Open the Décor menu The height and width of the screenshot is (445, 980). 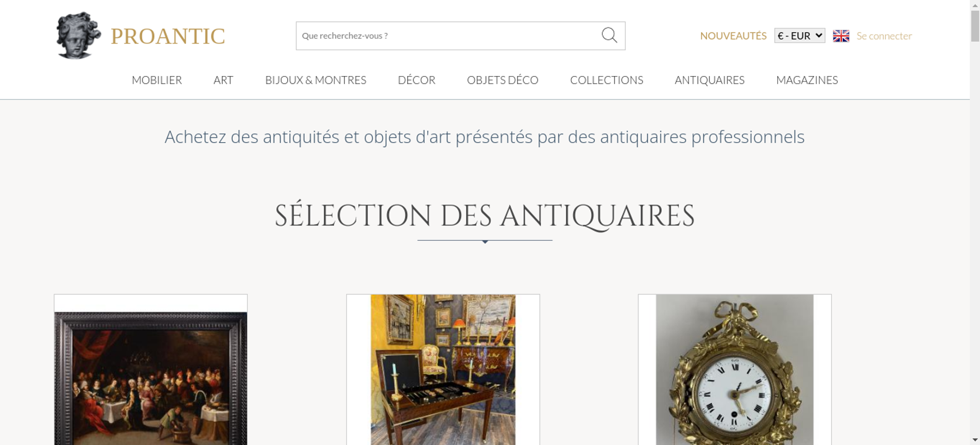[x=416, y=80]
